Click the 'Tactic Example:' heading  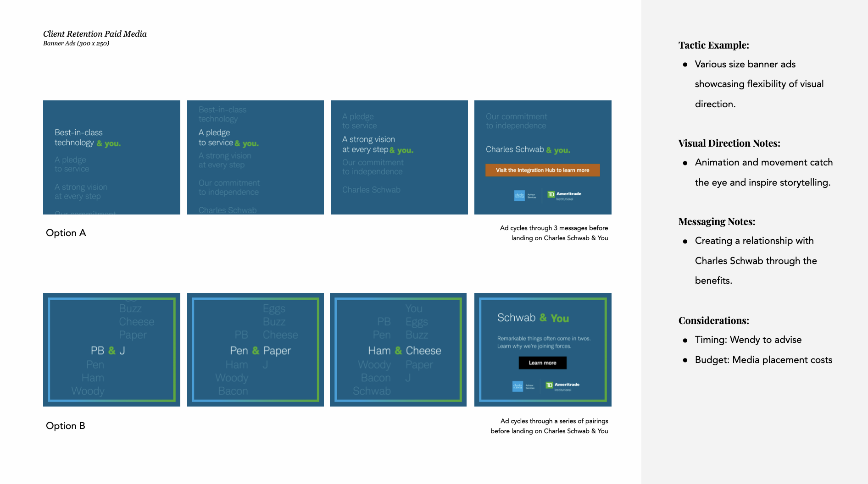(714, 45)
